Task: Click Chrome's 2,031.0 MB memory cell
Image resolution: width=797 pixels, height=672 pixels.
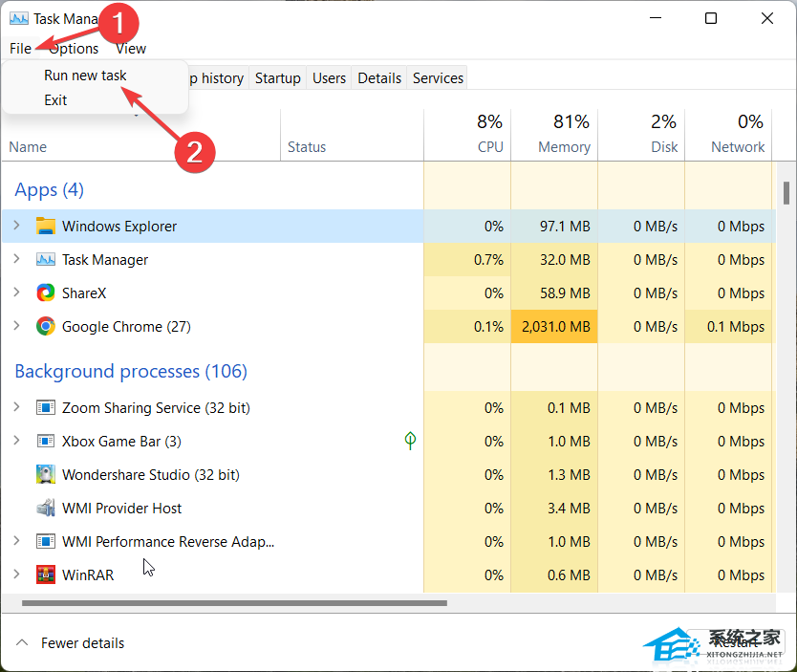Action: (x=554, y=326)
